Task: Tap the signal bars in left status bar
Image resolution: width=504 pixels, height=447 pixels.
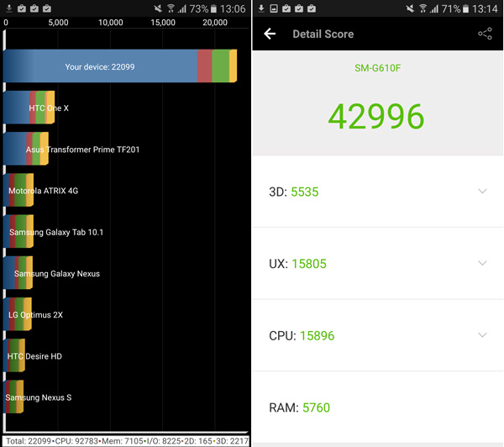Action: 182,8
